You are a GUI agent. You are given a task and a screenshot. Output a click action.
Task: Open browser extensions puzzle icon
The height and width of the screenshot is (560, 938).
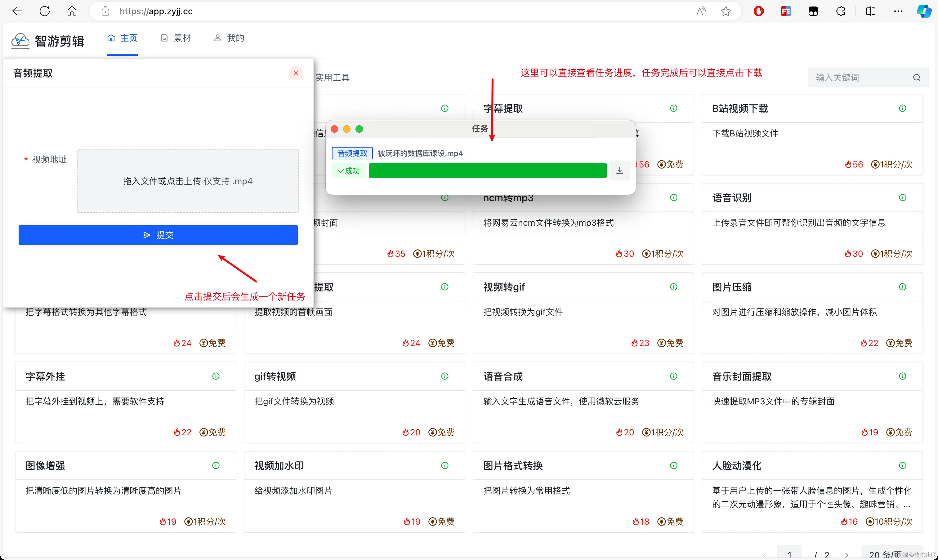click(x=841, y=11)
